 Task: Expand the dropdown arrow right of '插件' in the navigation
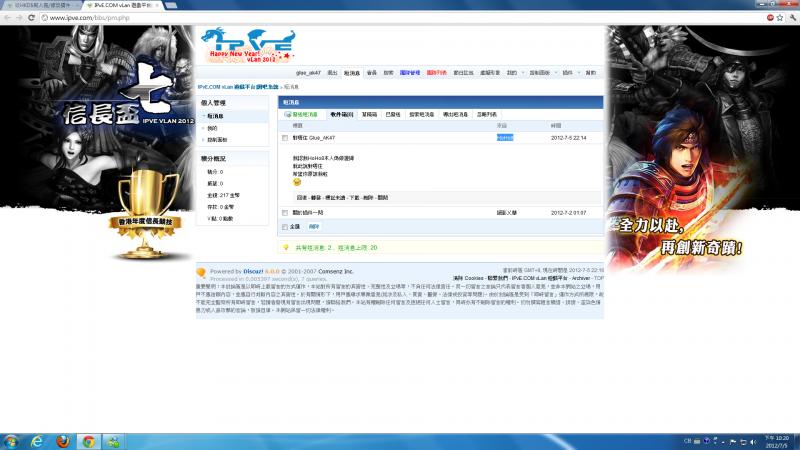pyautogui.click(x=579, y=73)
